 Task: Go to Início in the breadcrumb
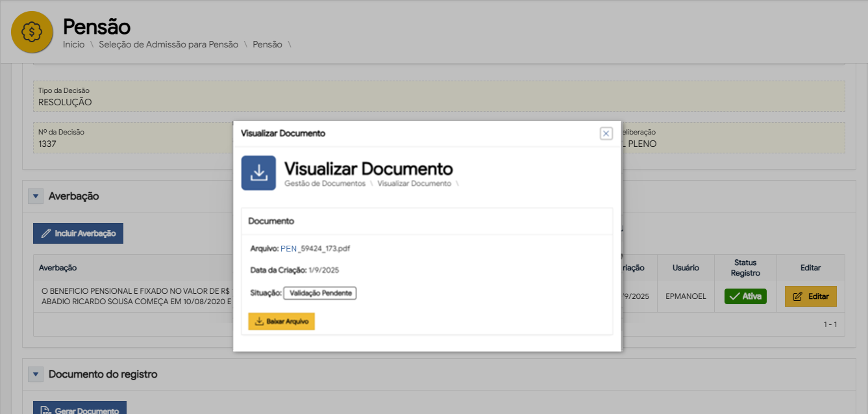click(x=73, y=45)
